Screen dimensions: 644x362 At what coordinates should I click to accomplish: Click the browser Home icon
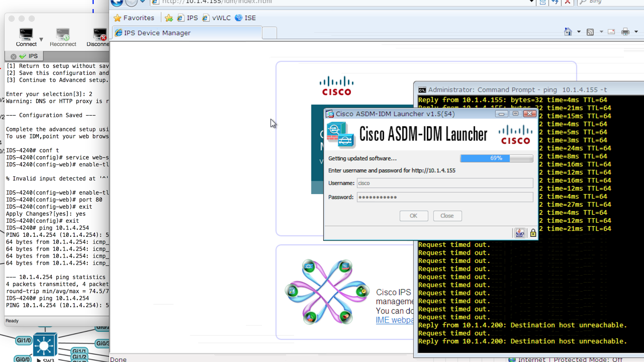pyautogui.click(x=568, y=31)
